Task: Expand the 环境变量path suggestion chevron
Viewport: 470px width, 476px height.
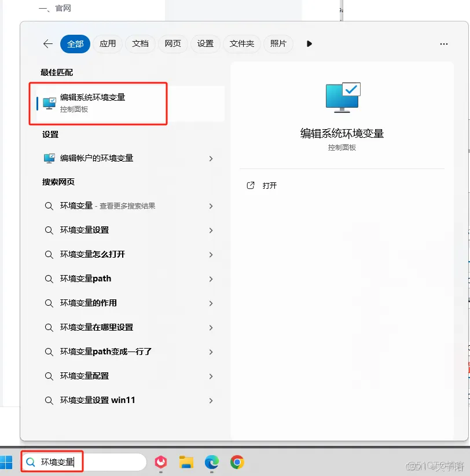Action: click(211, 279)
